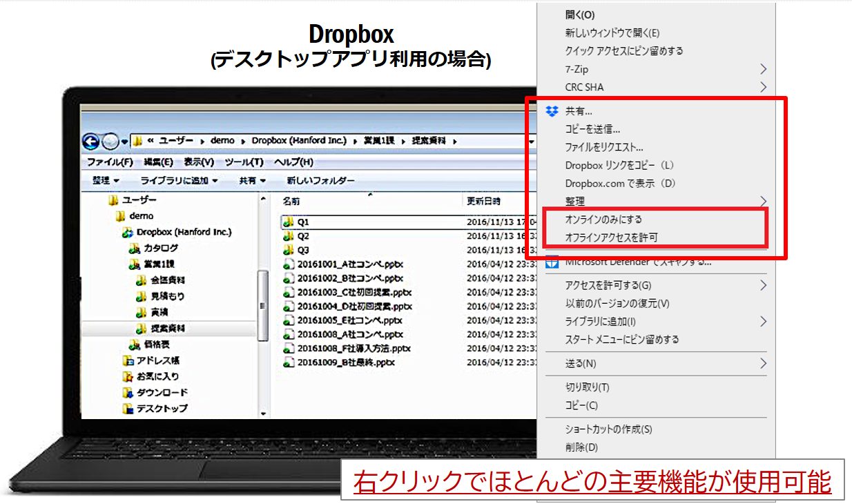
Task: Select Dropbox.com で表示 menu entry
Action: click(x=620, y=184)
